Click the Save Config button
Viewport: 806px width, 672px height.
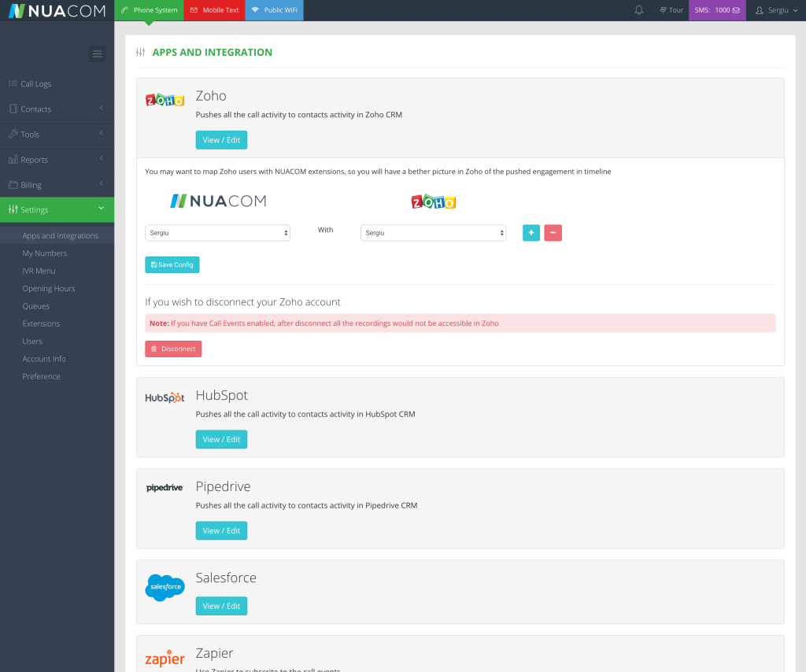[172, 265]
